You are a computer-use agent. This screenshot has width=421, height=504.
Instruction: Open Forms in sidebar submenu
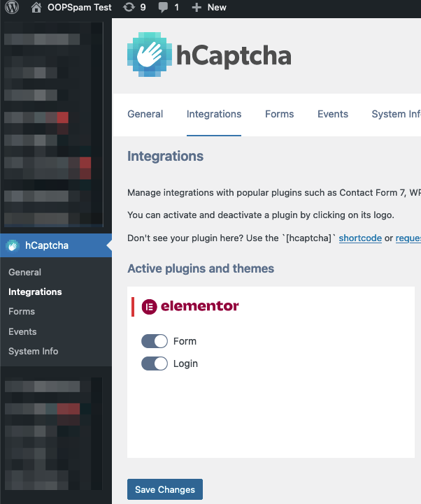pyautogui.click(x=22, y=312)
